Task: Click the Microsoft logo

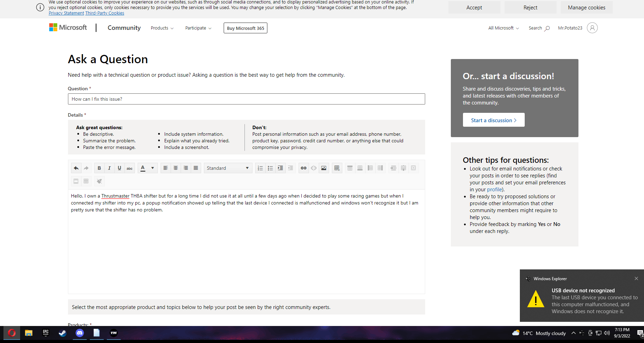Action: pyautogui.click(x=68, y=27)
